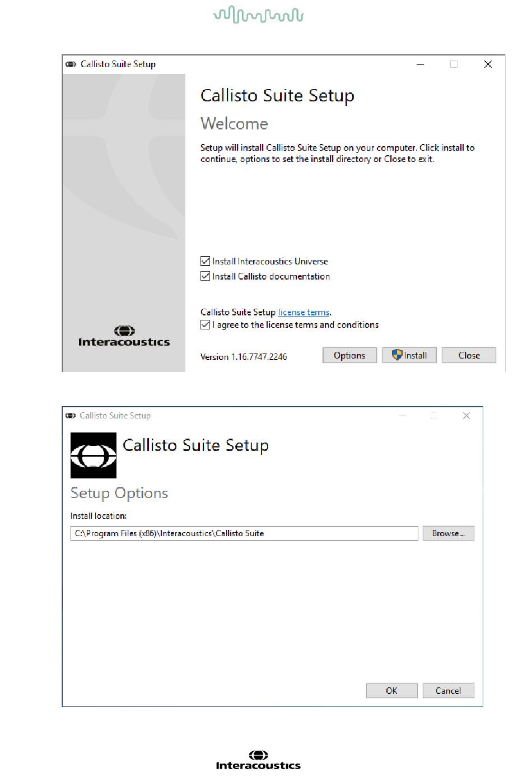
Task: Click the Interacoustics logo in the Welcome sidebar
Action: pos(124,336)
